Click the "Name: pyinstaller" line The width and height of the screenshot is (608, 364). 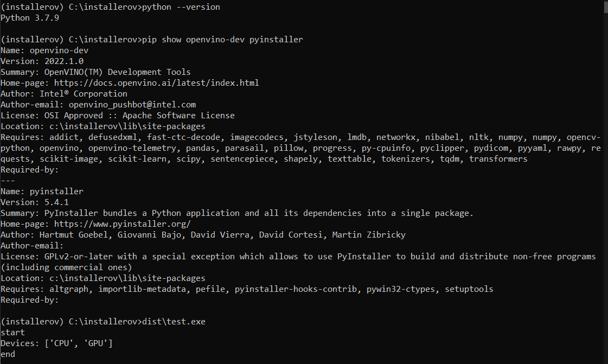point(42,191)
